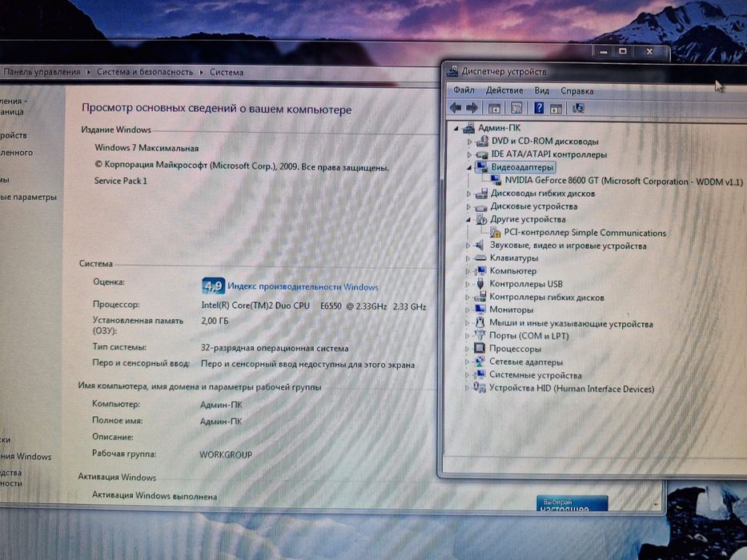Click the Контроллеры USB icon

click(x=480, y=284)
